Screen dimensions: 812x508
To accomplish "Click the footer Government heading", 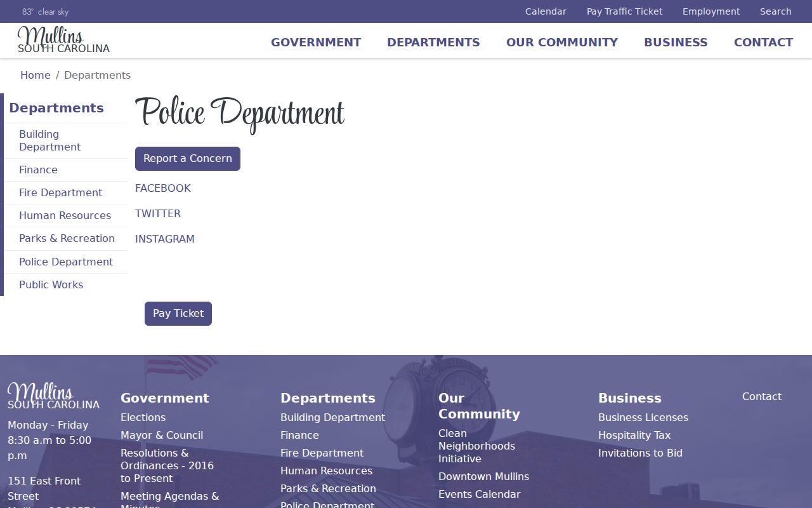I will [x=165, y=398].
